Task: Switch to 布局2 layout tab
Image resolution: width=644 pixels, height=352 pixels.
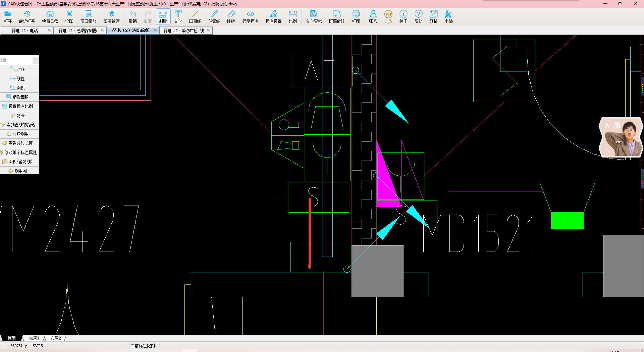Action: coord(56,338)
